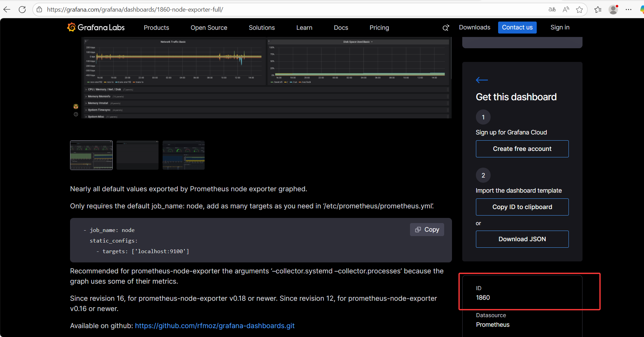The height and width of the screenshot is (337, 644).
Task: Click the blue back arrow above Get this dashboard
Action: click(482, 80)
